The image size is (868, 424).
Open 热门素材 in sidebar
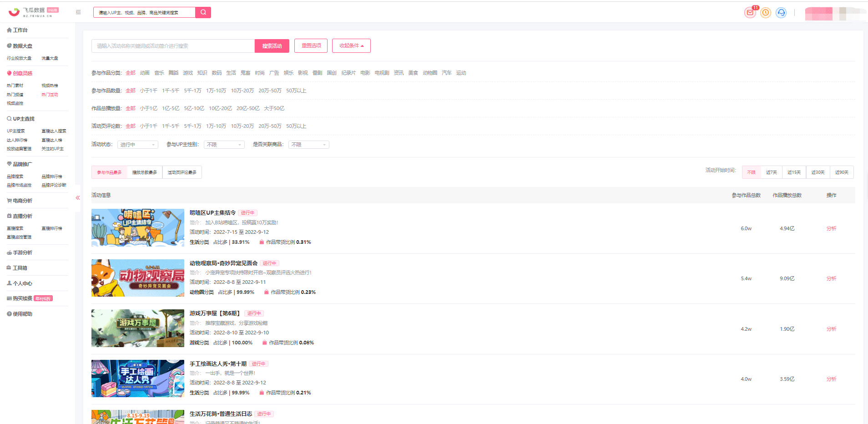pyautogui.click(x=15, y=86)
